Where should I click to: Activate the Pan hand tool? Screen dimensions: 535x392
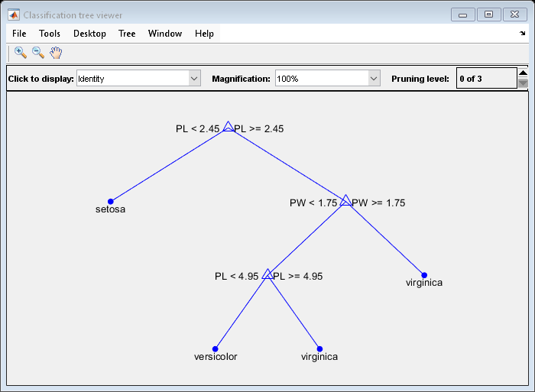pyautogui.click(x=56, y=53)
